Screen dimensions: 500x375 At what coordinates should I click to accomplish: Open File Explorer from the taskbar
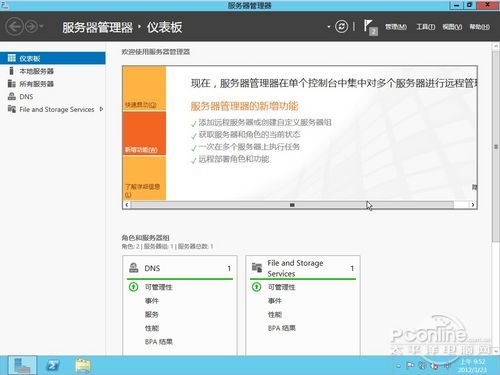83,365
